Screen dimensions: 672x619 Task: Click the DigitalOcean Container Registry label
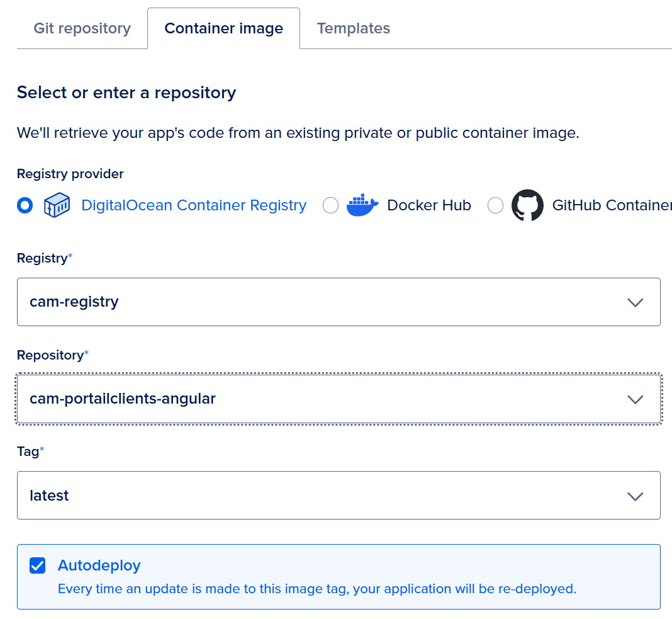coord(194,205)
